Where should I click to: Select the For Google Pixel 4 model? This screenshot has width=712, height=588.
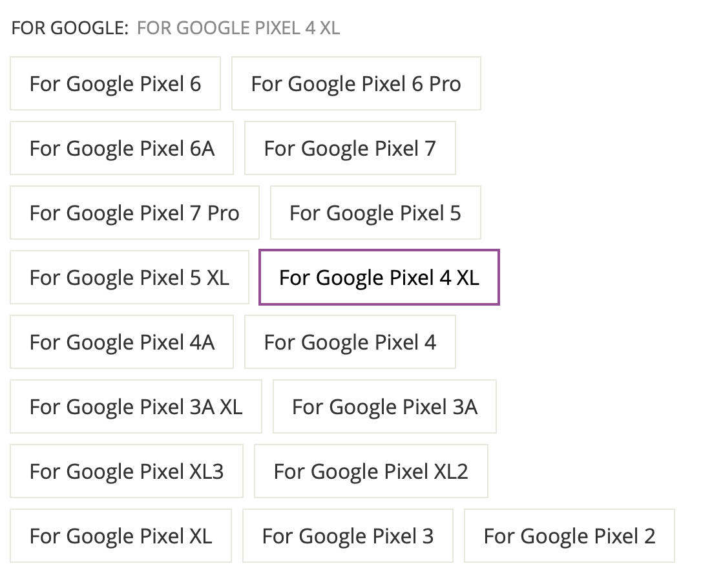(x=350, y=342)
